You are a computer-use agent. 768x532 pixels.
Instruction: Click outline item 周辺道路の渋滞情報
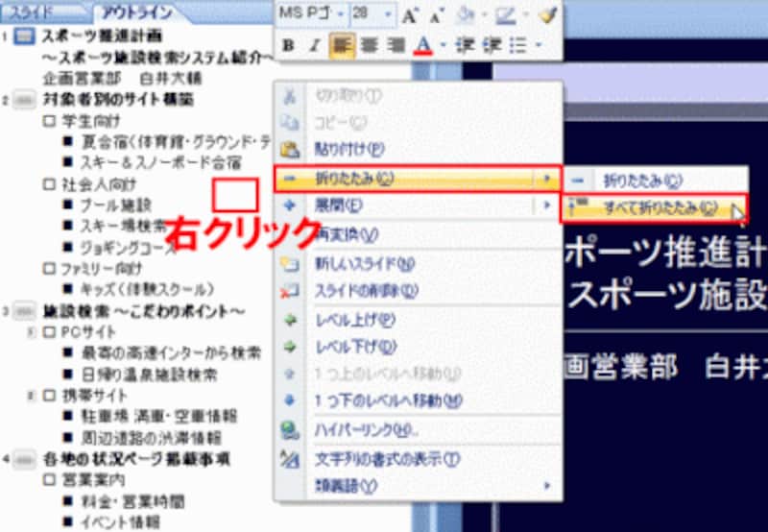coord(152,438)
